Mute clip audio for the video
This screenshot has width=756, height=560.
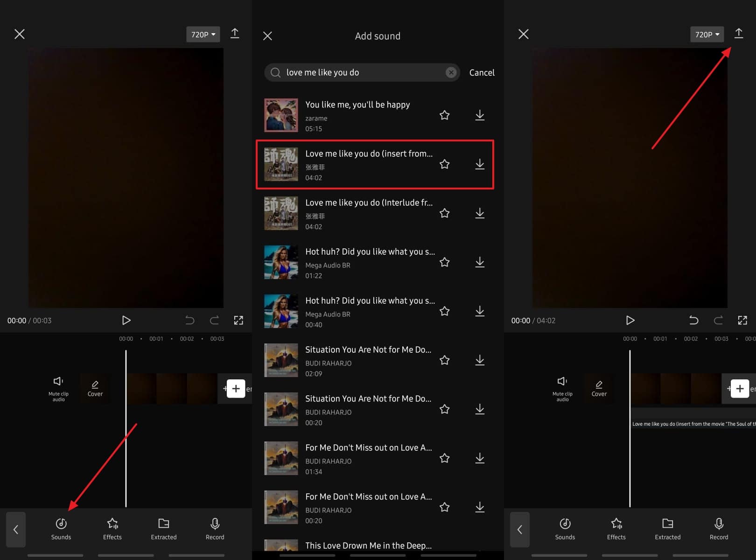[58, 389]
